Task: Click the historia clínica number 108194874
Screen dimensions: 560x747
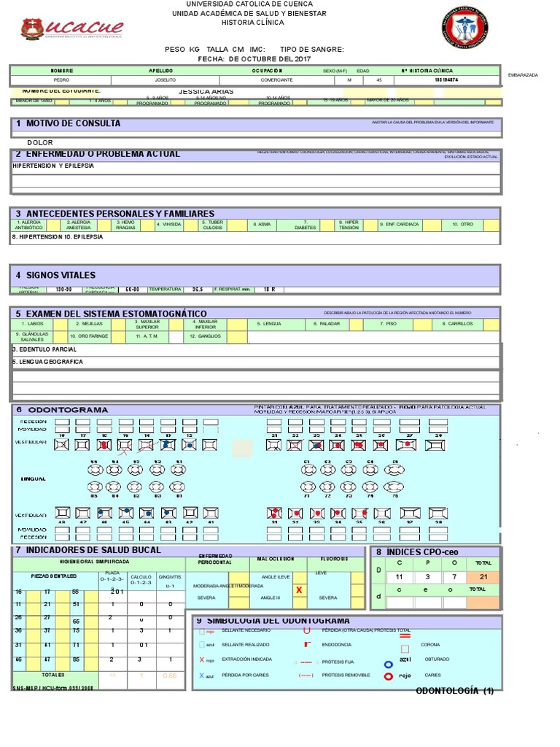Action: pyautogui.click(x=447, y=80)
